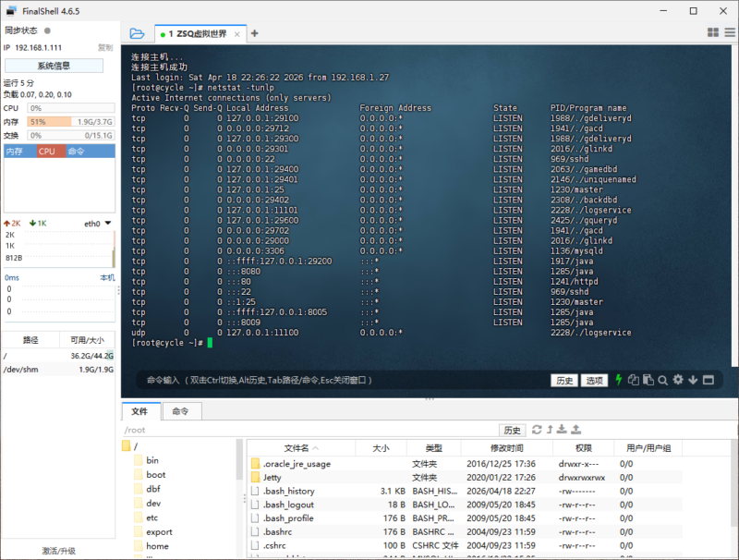739x560 pixels.
Task: Open 选项 options button in terminal bar
Action: 594,381
